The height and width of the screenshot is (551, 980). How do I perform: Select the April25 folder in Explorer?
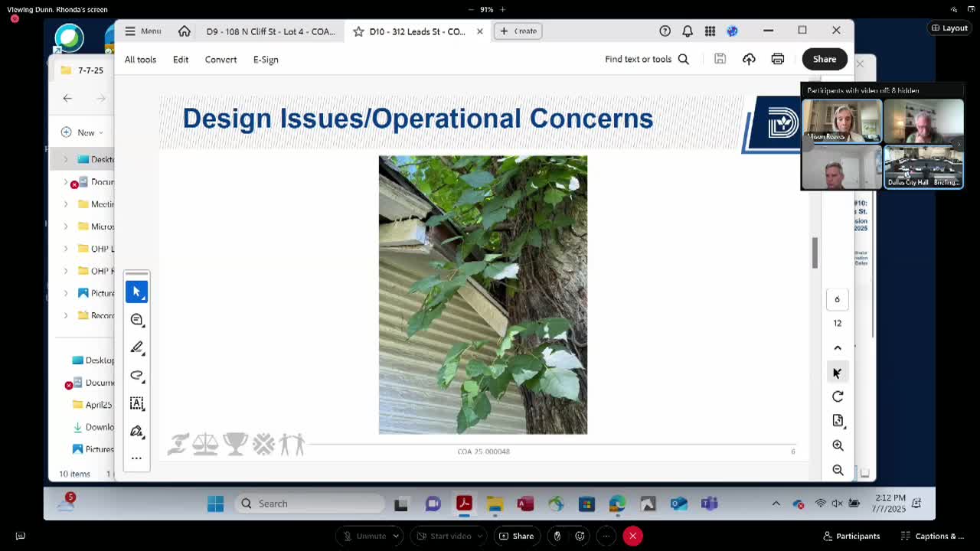pyautogui.click(x=92, y=405)
